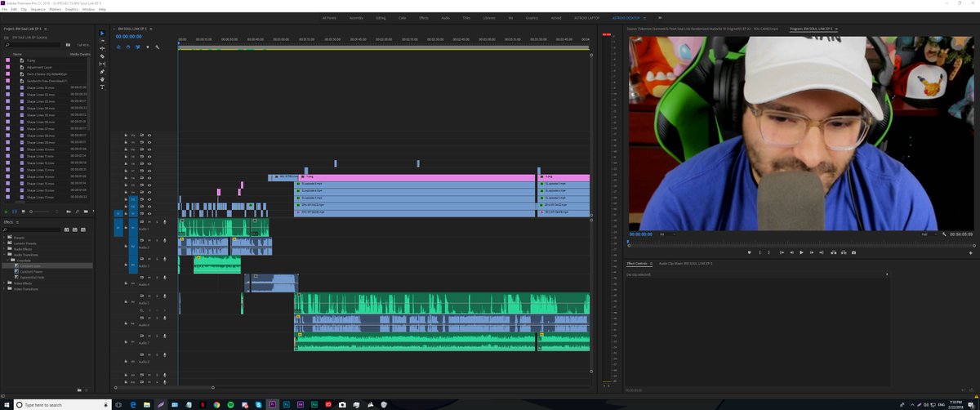
Task: Click the Program monitor scrub bar
Action: click(800, 242)
